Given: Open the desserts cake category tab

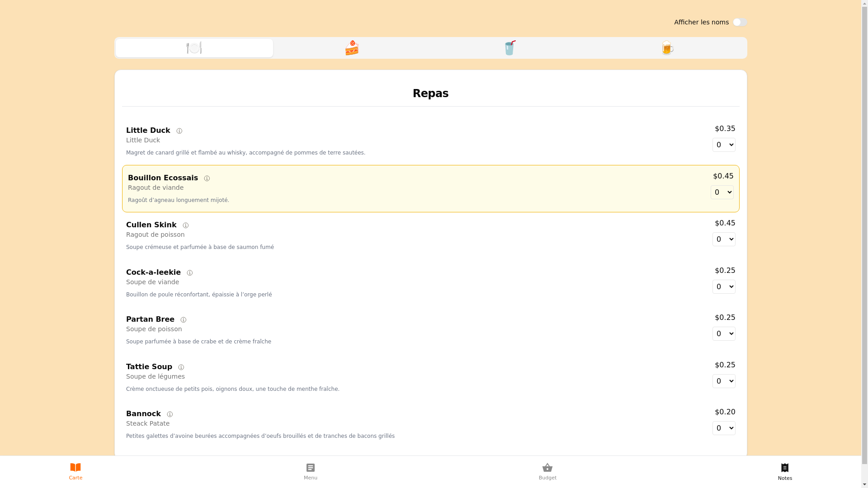Looking at the screenshot, I should (x=352, y=48).
